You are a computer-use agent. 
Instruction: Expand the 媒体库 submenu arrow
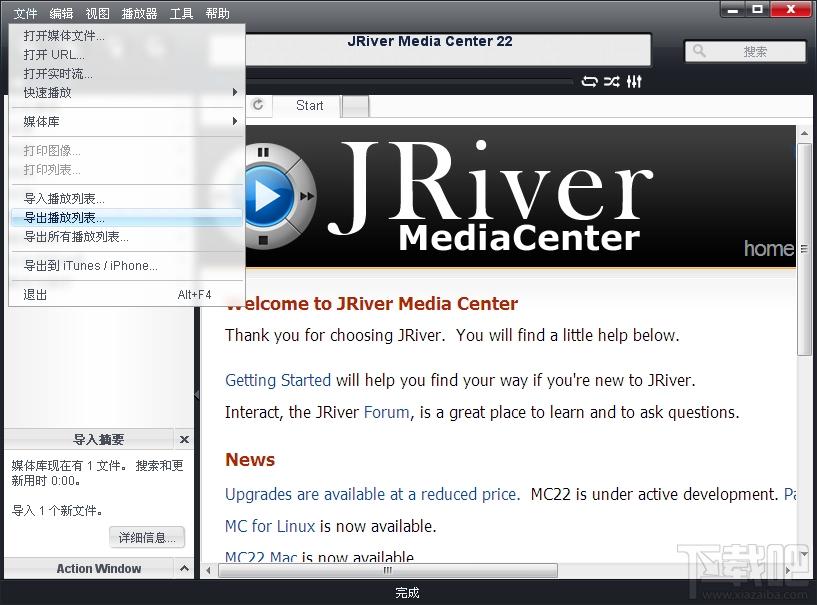[234, 121]
